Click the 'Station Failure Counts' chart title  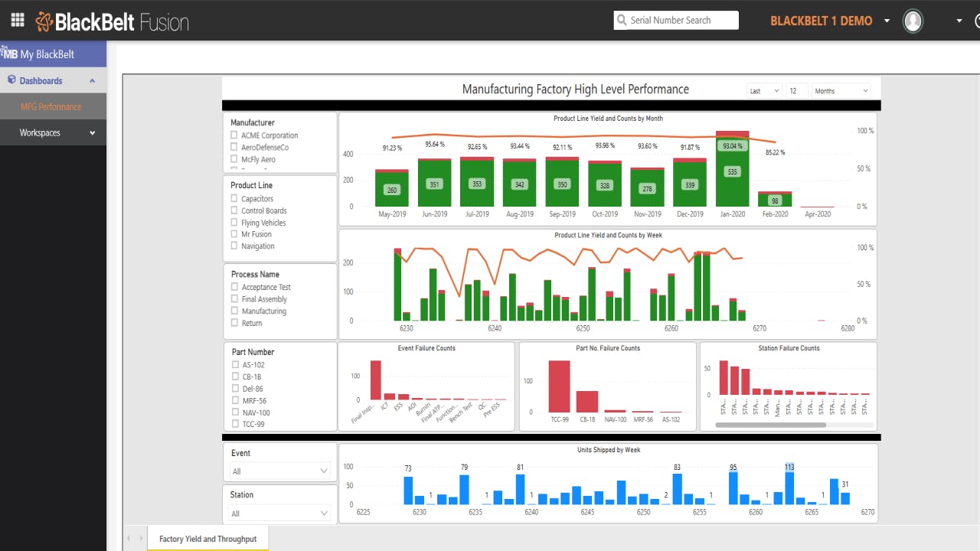[x=789, y=348]
